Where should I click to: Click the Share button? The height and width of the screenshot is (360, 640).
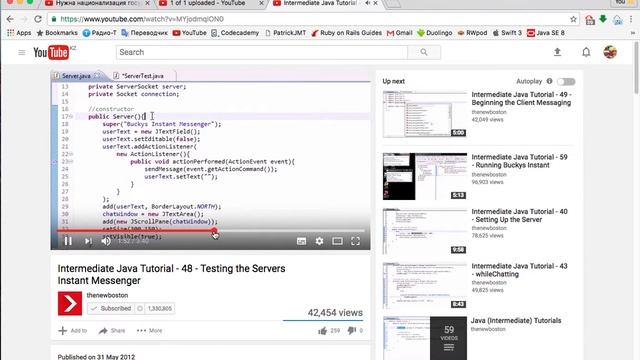(112, 331)
